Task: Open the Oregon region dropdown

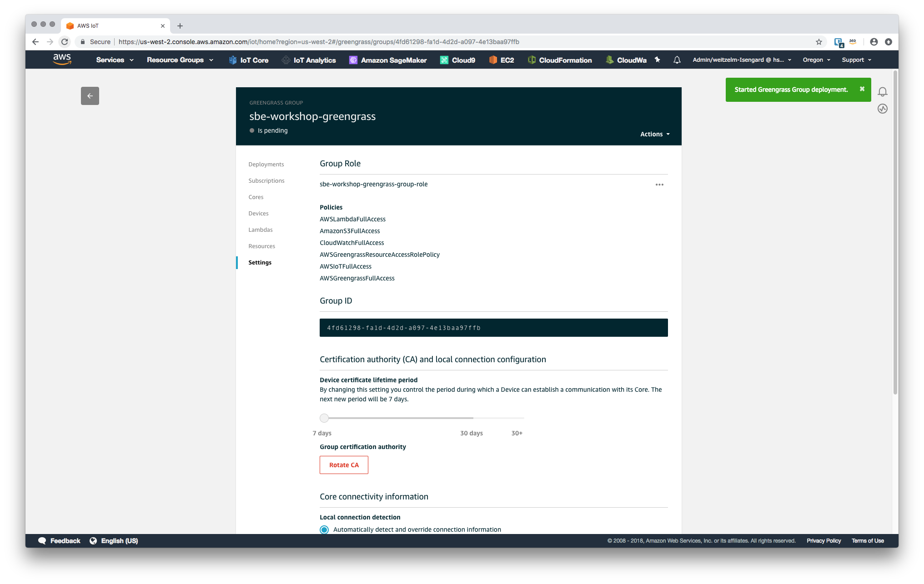Action: [817, 60]
